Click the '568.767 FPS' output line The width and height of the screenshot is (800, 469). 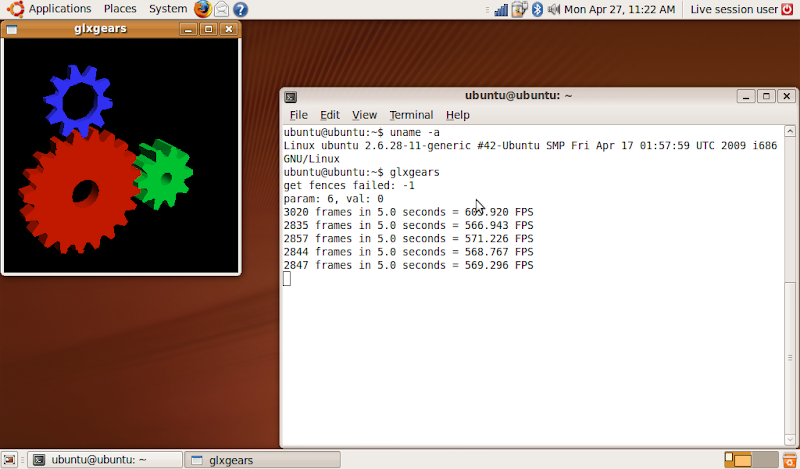tap(409, 252)
